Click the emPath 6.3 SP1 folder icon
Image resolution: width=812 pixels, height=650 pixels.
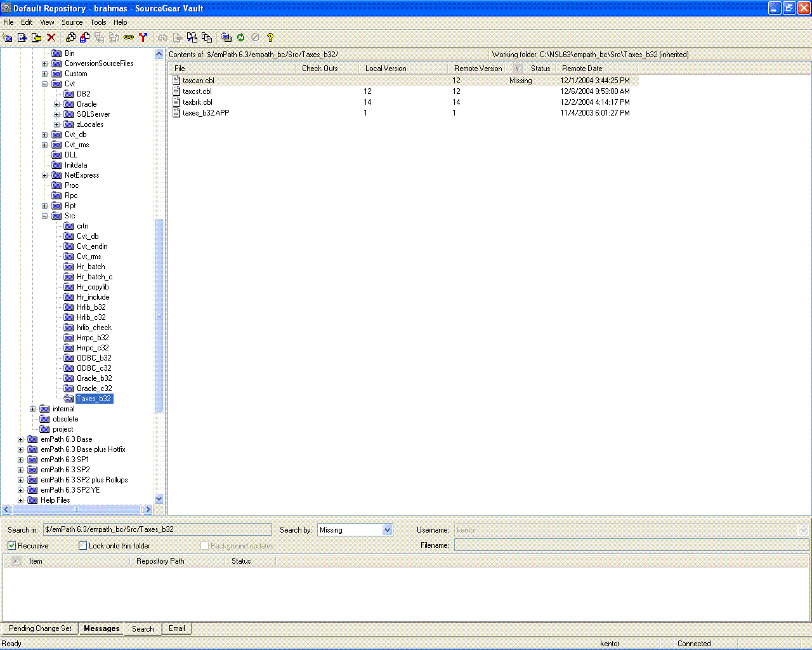pyautogui.click(x=32, y=460)
